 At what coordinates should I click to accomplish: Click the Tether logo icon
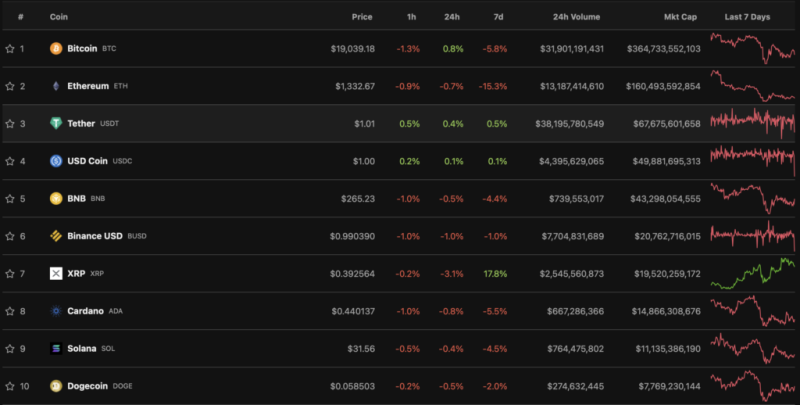click(56, 123)
